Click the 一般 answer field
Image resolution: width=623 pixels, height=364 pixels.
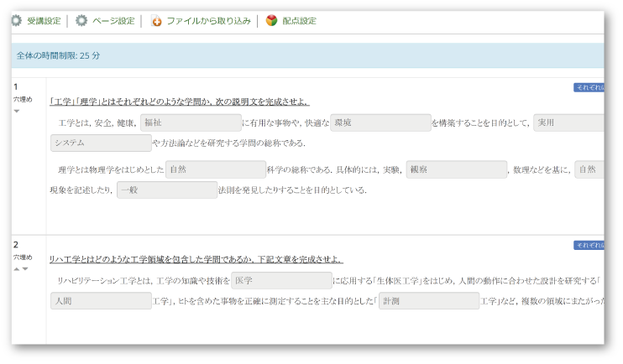(x=167, y=190)
